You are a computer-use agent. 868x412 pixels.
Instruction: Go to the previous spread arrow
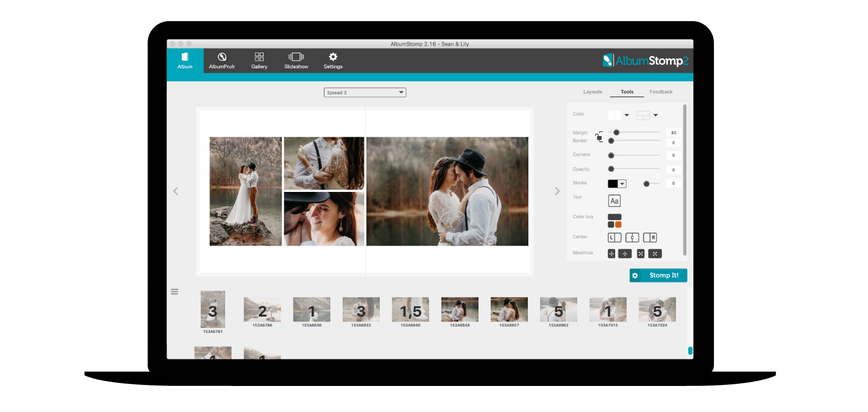[176, 191]
